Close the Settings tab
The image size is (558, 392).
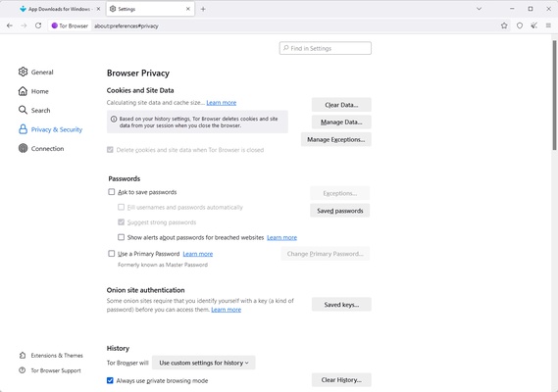point(188,9)
